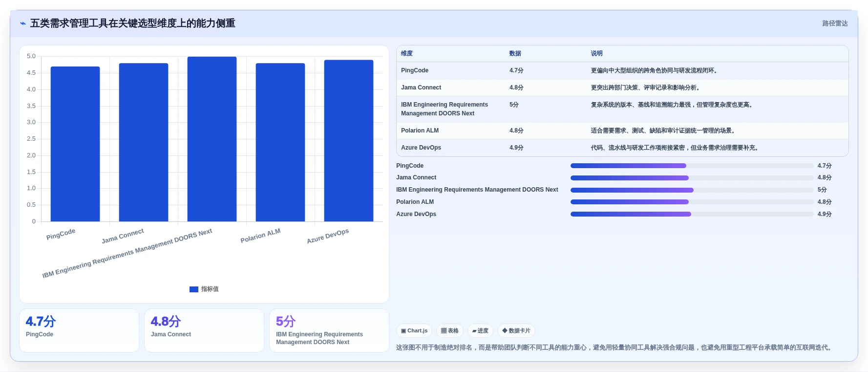Click the 复杂系统的版本 description cell
868x372 pixels.
(x=673, y=105)
